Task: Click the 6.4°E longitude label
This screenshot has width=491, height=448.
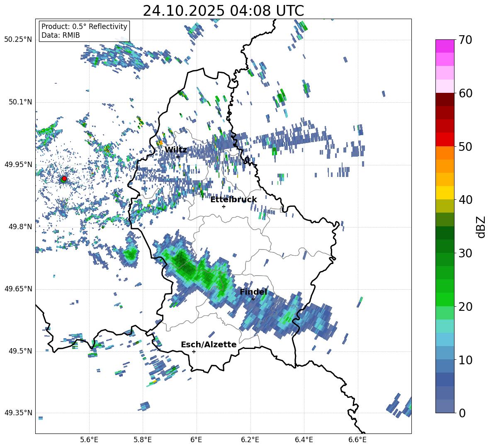Action: pyautogui.click(x=304, y=440)
